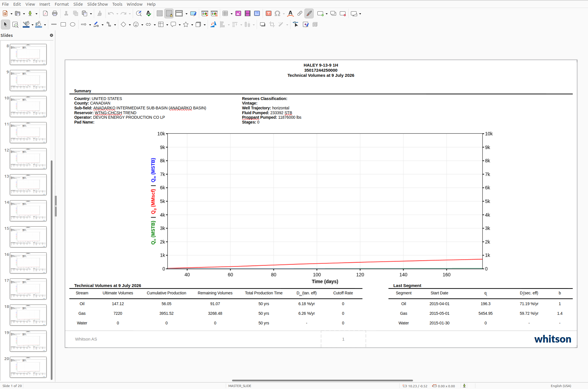Insert Fontwork text
The image size is (588, 389).
coord(290,14)
